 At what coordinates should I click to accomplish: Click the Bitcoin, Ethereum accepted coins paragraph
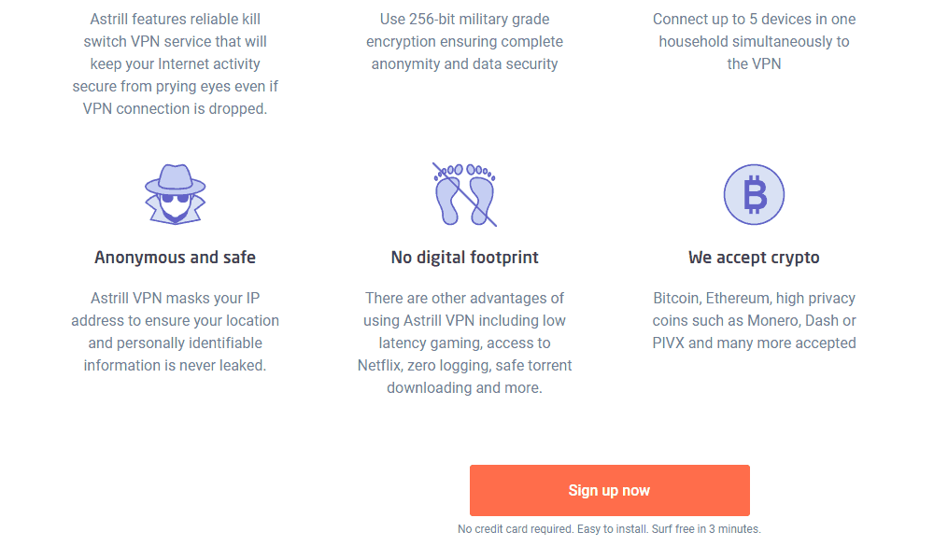click(754, 320)
